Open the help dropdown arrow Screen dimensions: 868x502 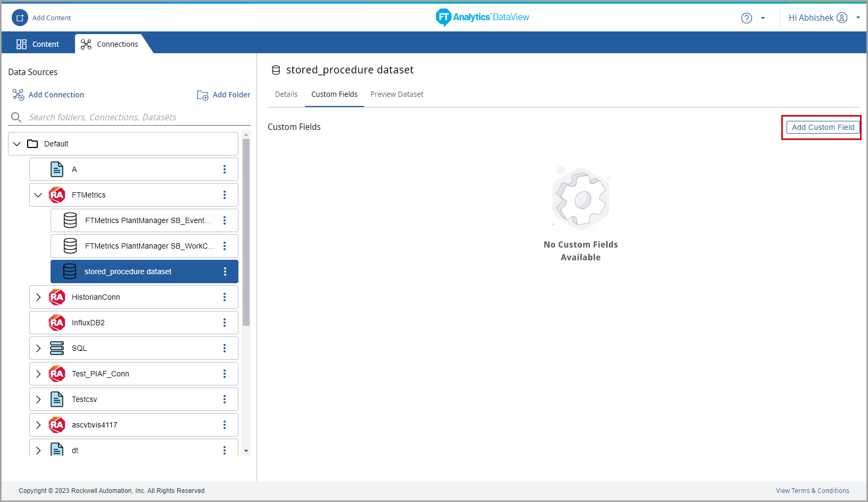[x=763, y=18]
